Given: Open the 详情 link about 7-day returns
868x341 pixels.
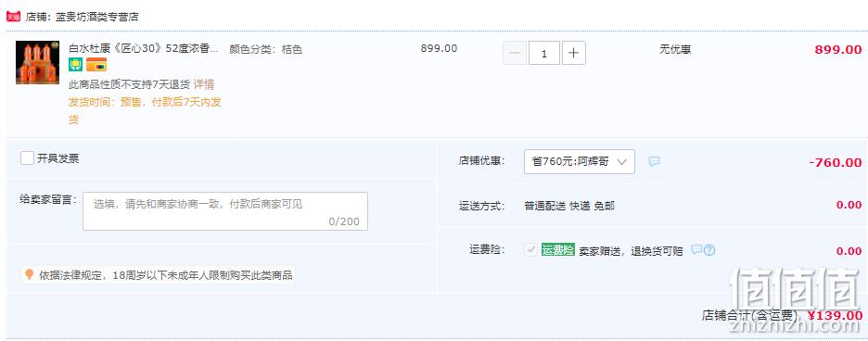Looking at the screenshot, I should [204, 84].
